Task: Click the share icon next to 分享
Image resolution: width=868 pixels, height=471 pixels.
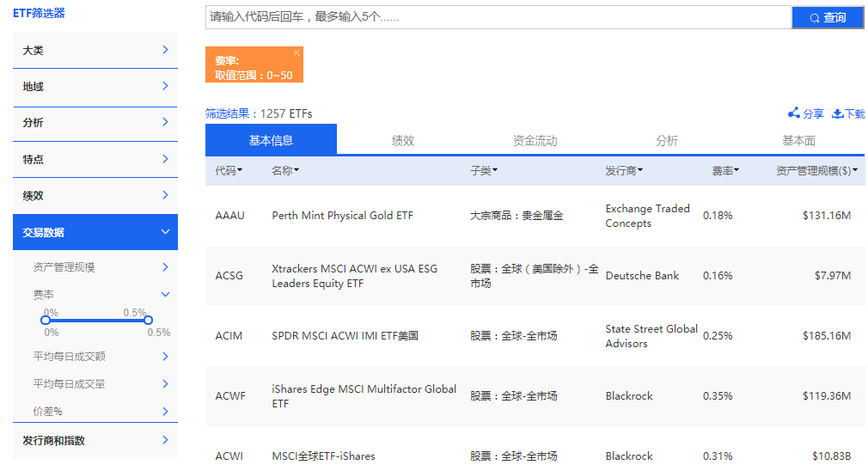Action: pyautogui.click(x=794, y=113)
